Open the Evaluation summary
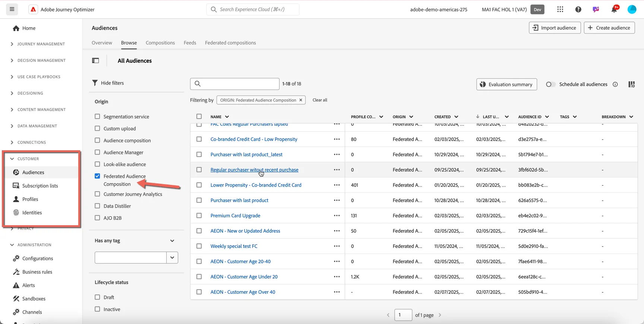 pos(506,84)
